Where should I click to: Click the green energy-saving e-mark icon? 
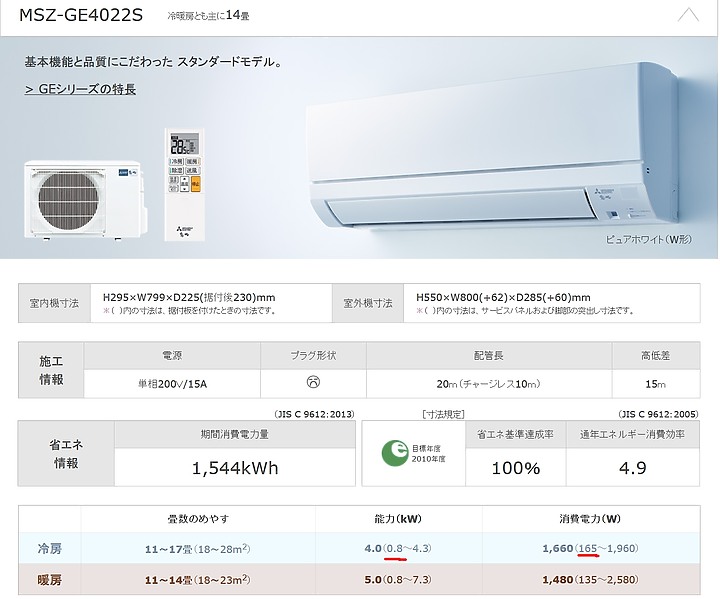coord(395,453)
